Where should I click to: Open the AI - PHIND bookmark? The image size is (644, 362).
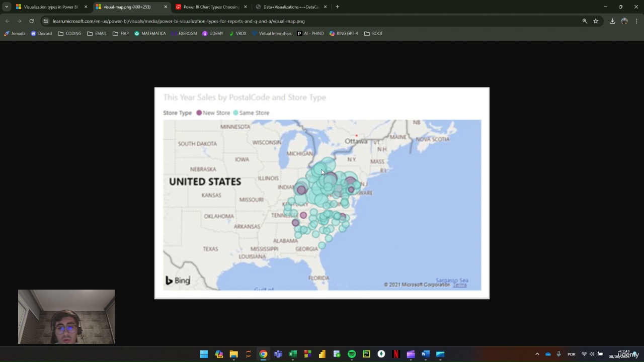tap(310, 34)
